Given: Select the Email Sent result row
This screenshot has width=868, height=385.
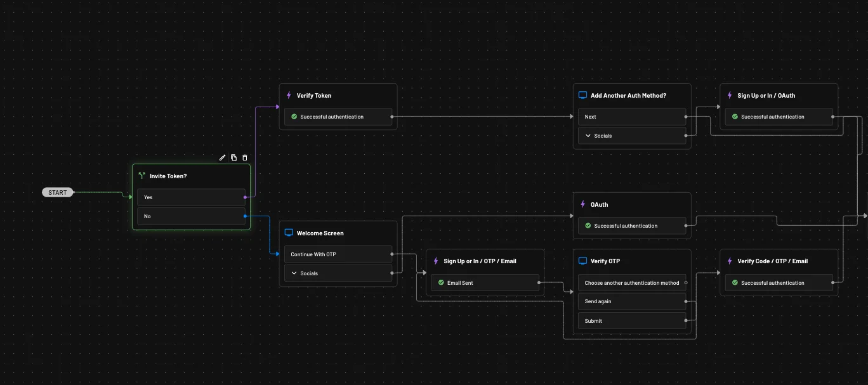Looking at the screenshot, I should click(x=485, y=283).
